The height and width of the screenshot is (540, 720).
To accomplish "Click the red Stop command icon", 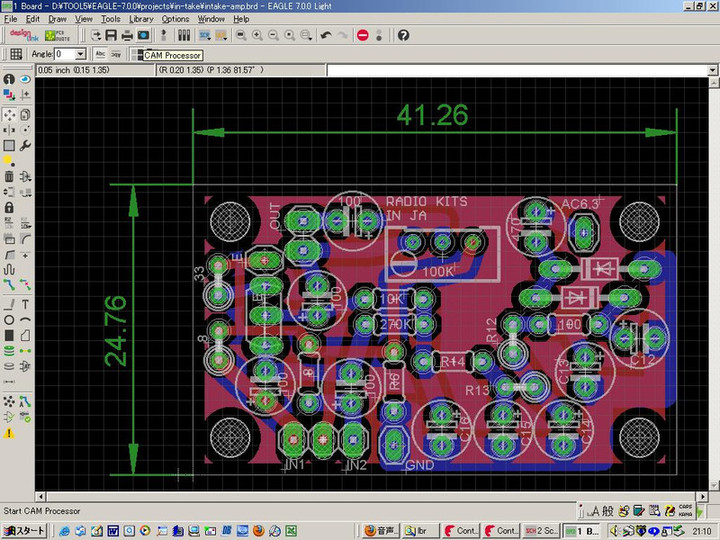I will [362, 35].
